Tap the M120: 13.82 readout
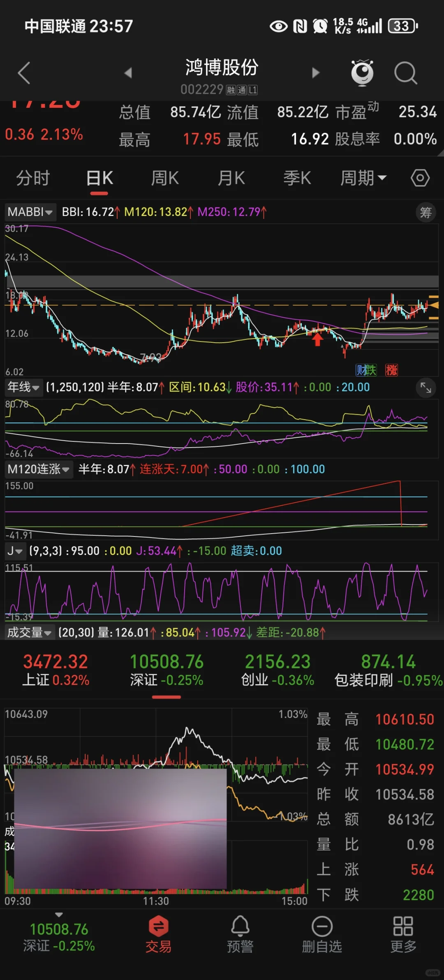 click(x=159, y=212)
